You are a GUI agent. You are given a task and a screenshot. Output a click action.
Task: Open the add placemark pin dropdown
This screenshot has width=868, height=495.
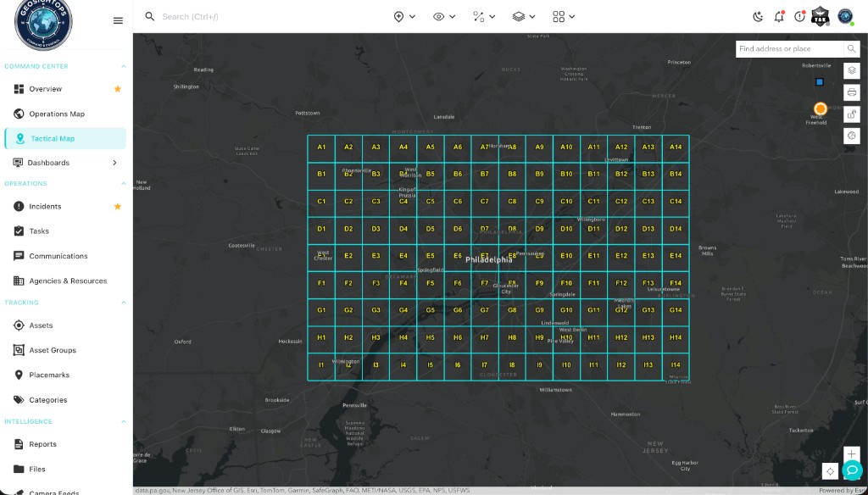click(404, 17)
